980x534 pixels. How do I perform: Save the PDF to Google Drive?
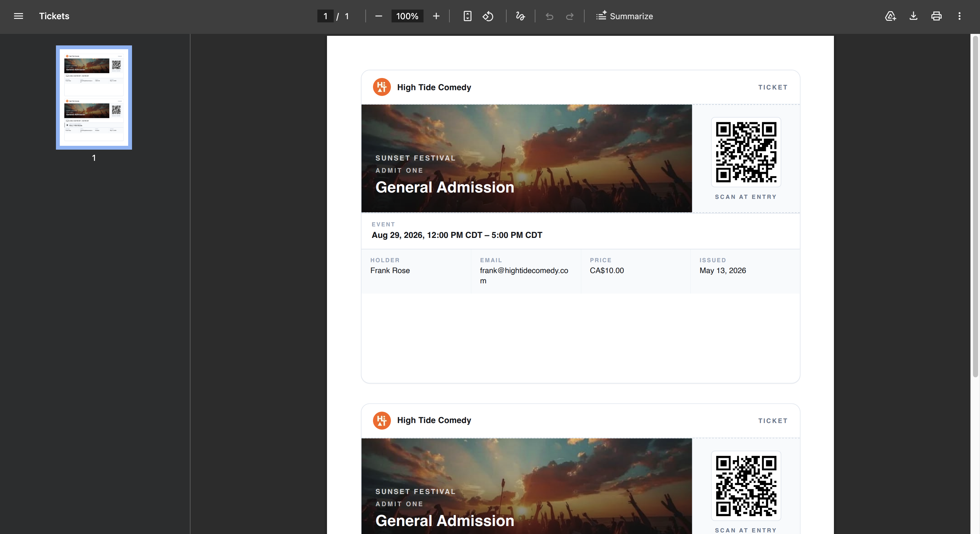pyautogui.click(x=890, y=16)
